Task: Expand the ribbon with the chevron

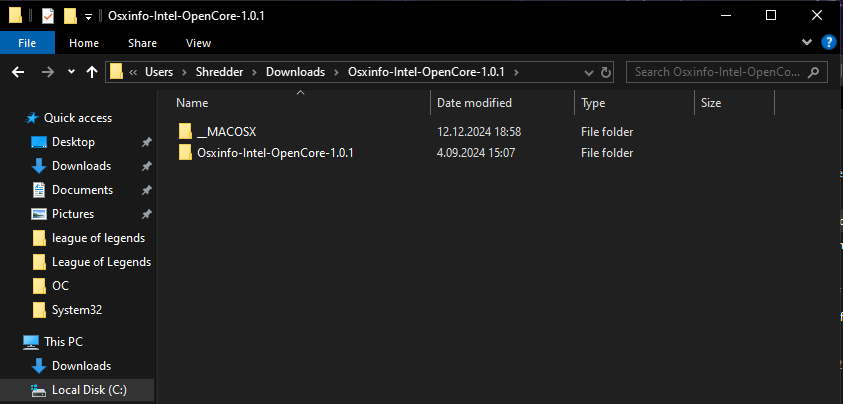Action: point(808,43)
